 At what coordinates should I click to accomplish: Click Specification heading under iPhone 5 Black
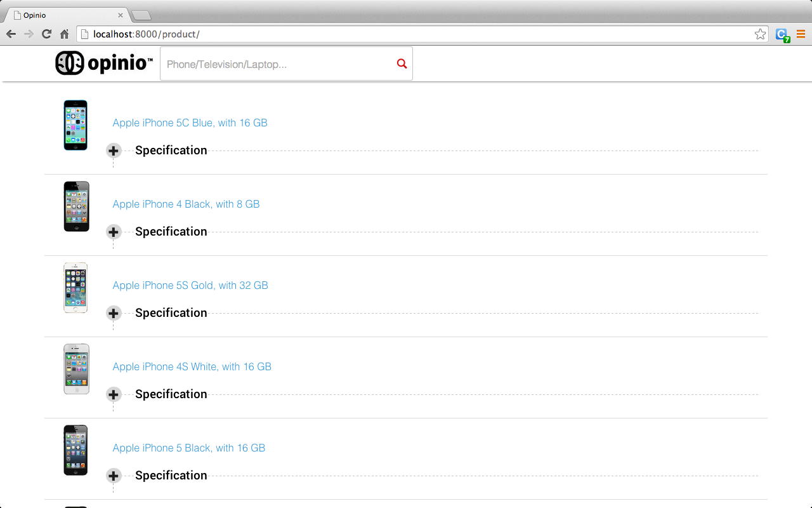click(171, 476)
